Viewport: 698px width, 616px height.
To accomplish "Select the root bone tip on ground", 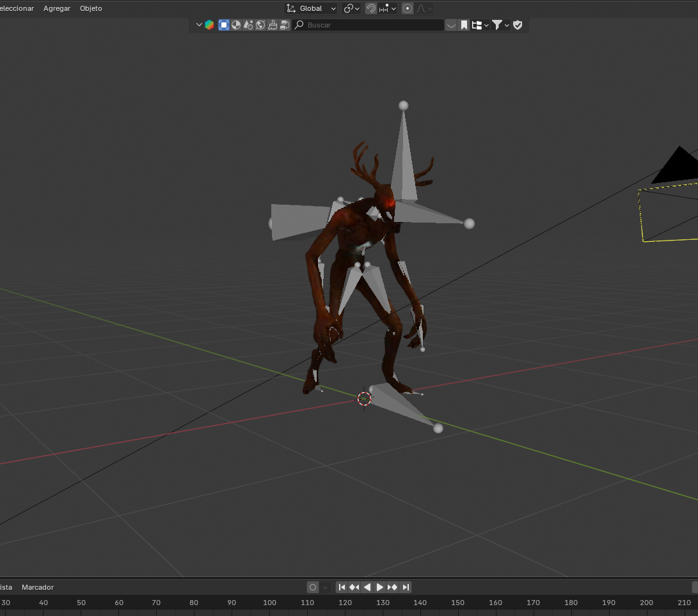I will (438, 428).
